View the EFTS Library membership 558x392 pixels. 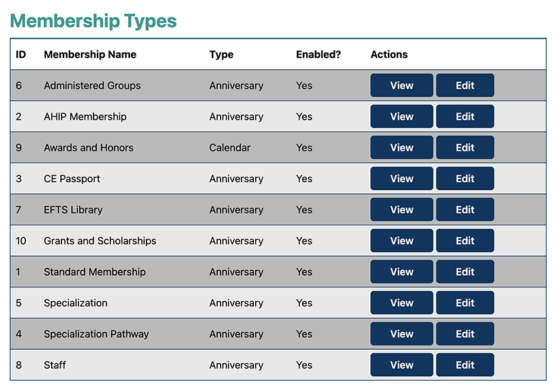[401, 210]
